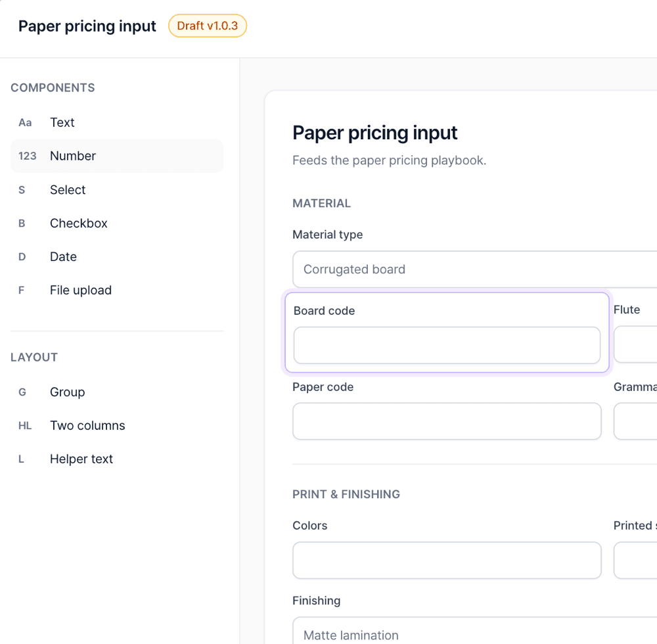
Task: Click the MATERIAL section heading
Action: (322, 204)
